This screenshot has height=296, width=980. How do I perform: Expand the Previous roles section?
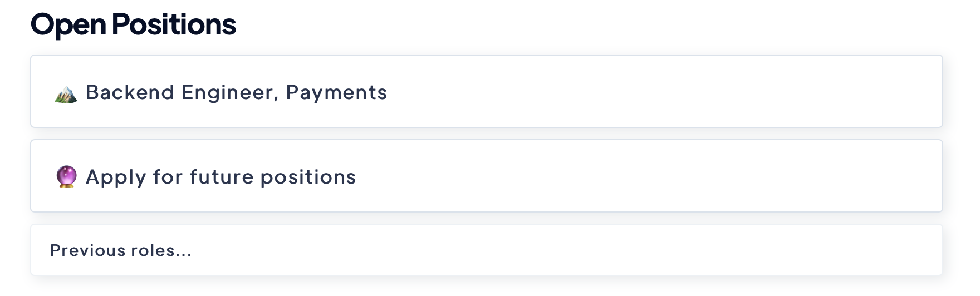(x=121, y=250)
